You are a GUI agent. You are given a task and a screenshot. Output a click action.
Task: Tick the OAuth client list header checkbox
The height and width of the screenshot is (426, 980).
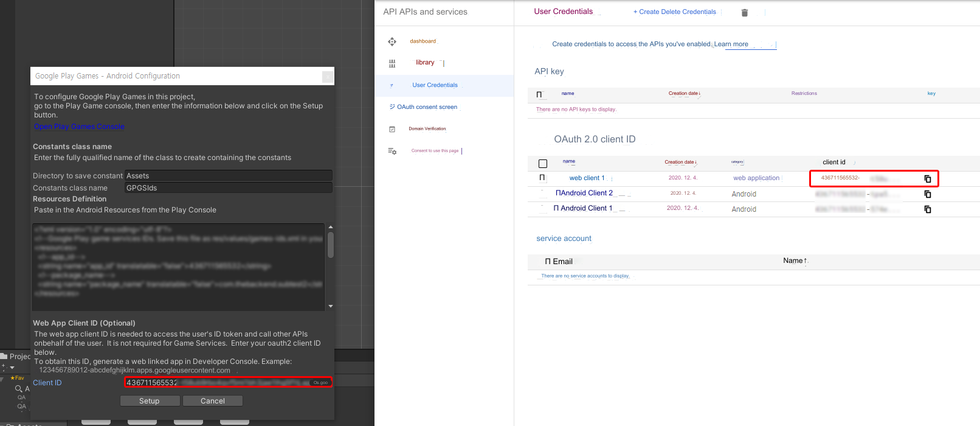(x=543, y=163)
